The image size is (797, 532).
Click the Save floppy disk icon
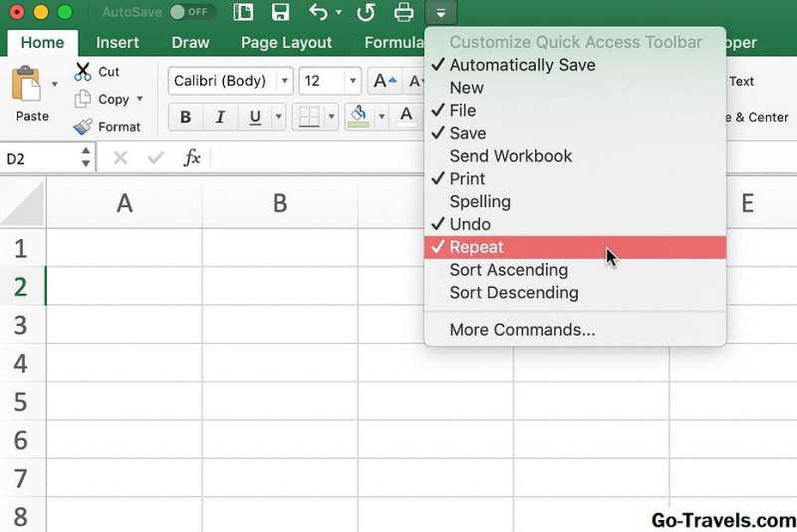coord(280,12)
